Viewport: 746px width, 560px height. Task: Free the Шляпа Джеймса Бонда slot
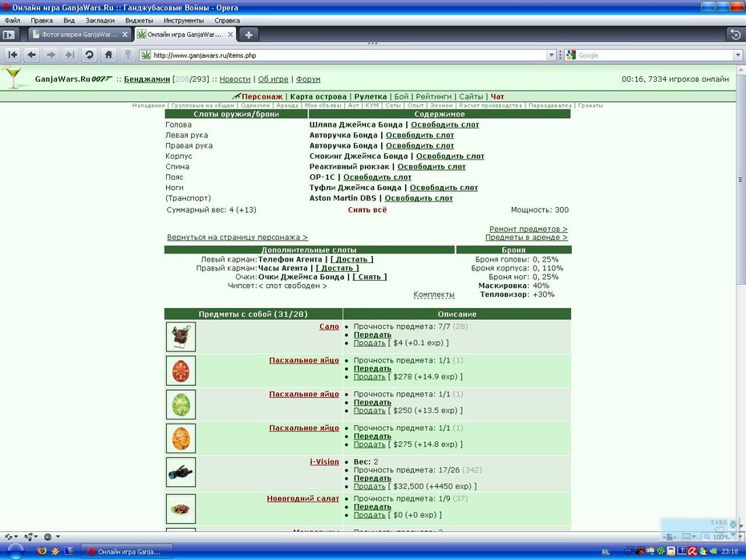445,124
